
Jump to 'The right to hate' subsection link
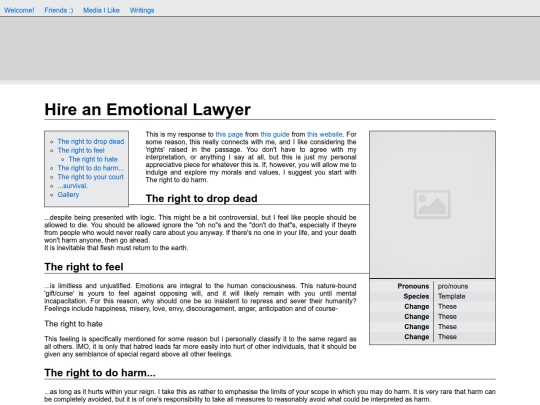[93, 159]
